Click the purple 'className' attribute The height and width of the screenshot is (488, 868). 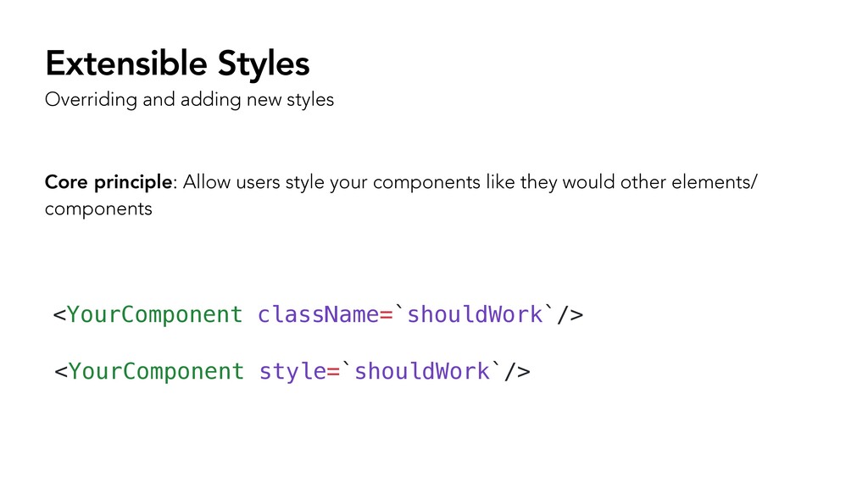[318, 315]
